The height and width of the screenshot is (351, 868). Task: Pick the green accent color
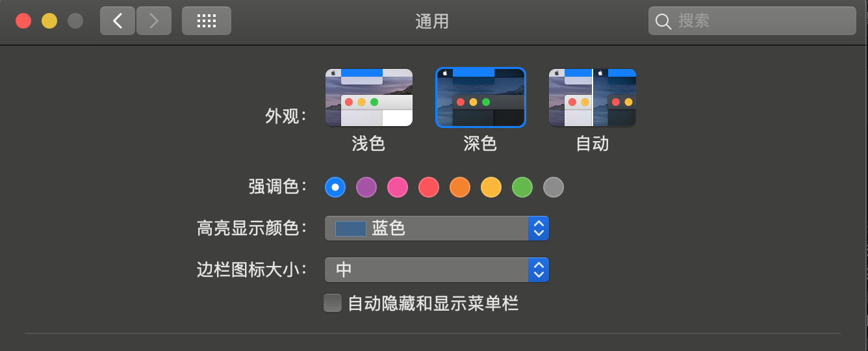pos(522,187)
